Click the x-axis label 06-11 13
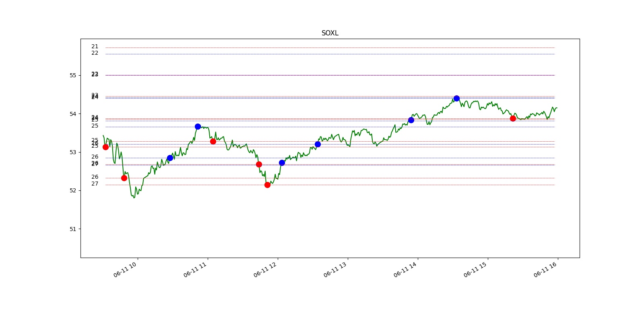 pos(335,270)
